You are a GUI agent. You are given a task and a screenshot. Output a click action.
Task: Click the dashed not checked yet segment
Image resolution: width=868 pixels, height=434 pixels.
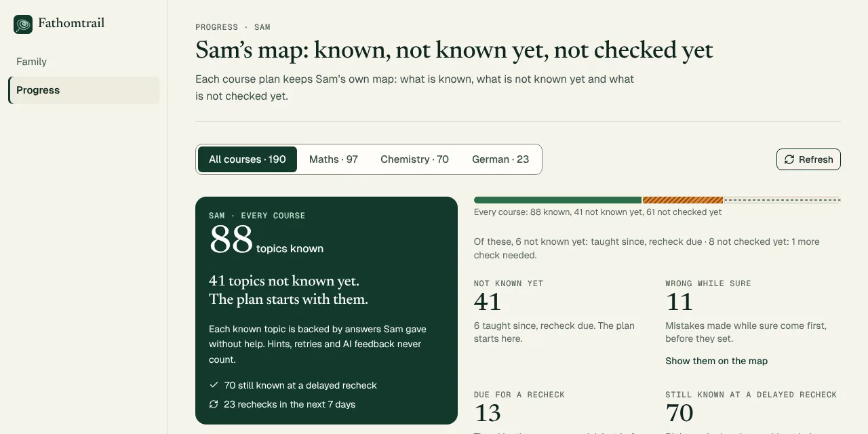783,200
